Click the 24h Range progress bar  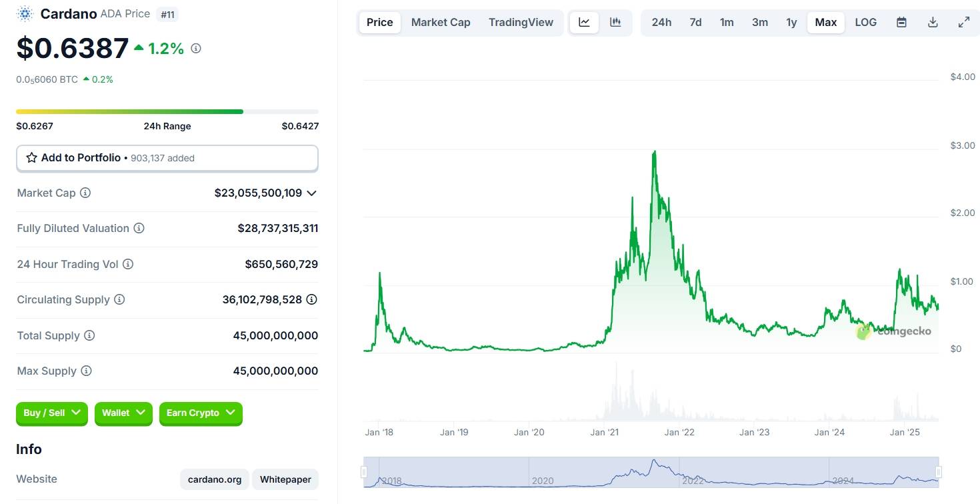click(167, 111)
